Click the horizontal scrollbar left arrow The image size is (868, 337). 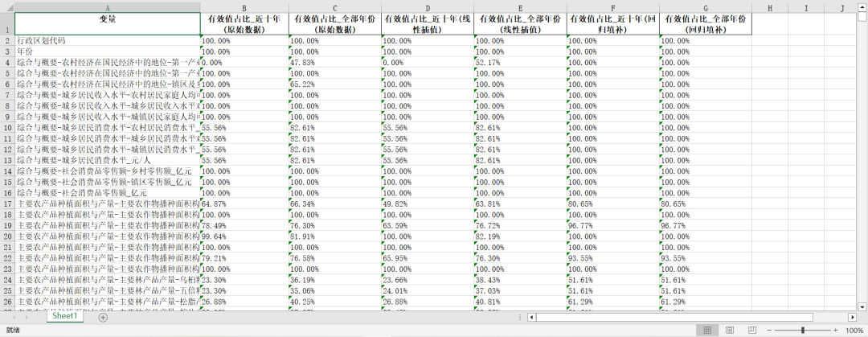coord(531,318)
